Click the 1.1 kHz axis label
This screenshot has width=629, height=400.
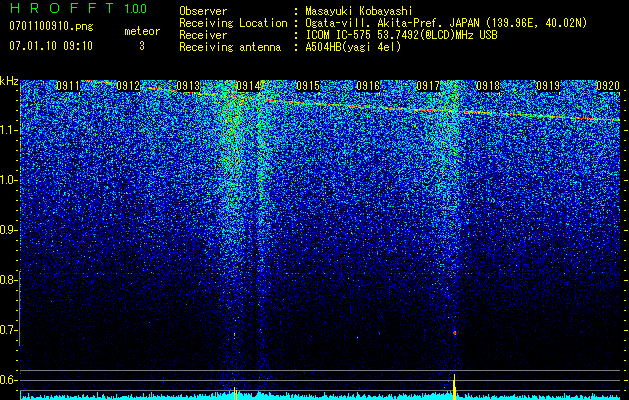[x=9, y=130]
